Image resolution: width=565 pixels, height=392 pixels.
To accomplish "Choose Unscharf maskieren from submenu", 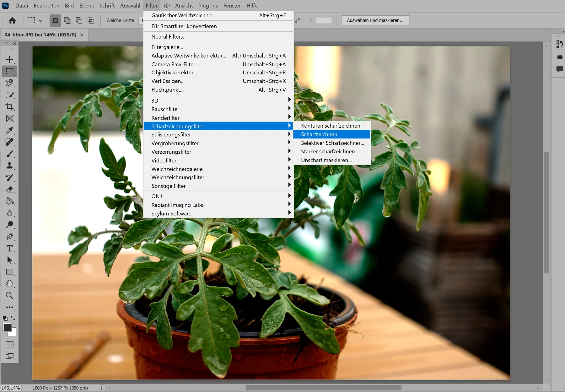I will pos(332,160).
